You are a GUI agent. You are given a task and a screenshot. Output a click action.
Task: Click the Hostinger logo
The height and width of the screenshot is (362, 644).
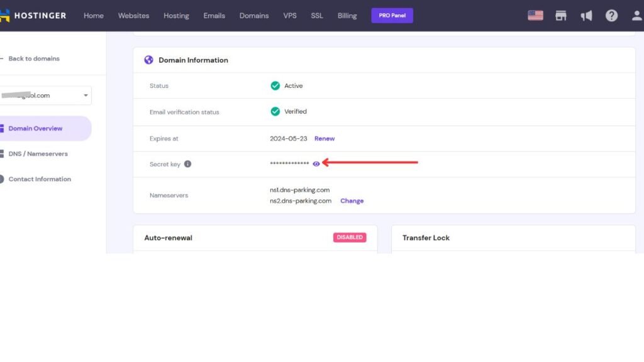click(33, 16)
